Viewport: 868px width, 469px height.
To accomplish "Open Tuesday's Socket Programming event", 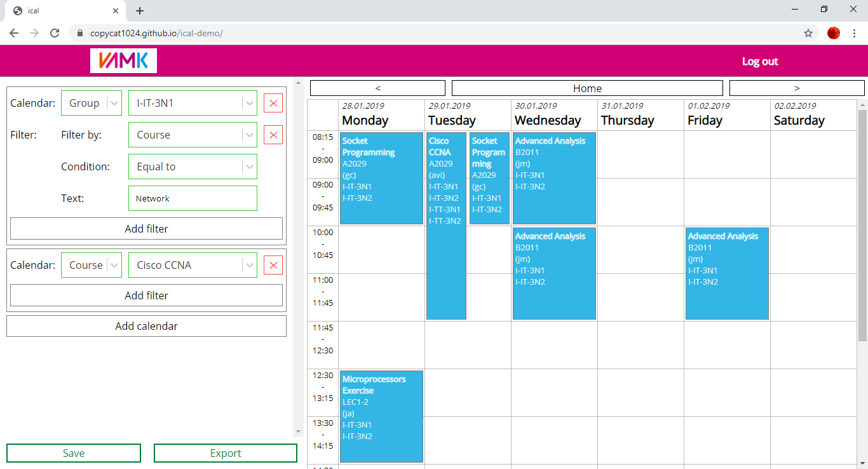I will click(489, 179).
